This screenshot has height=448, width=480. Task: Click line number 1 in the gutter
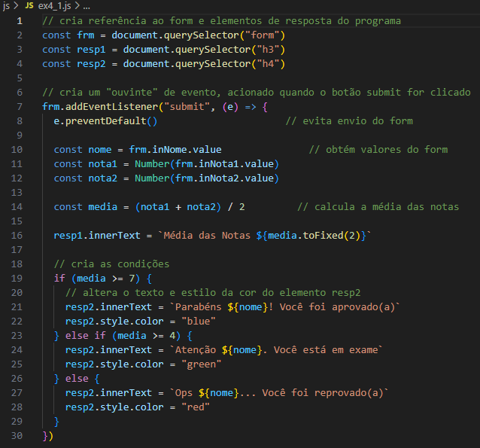[x=20, y=21]
